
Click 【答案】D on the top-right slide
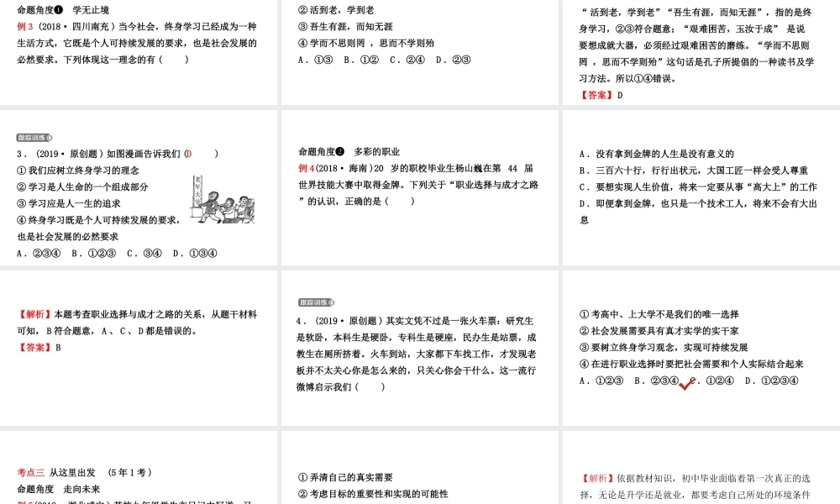tap(601, 95)
